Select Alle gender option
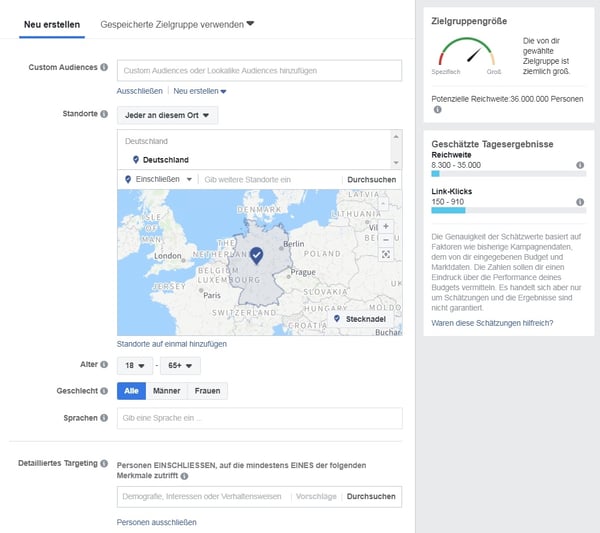This screenshot has height=533, width=600. point(131,391)
